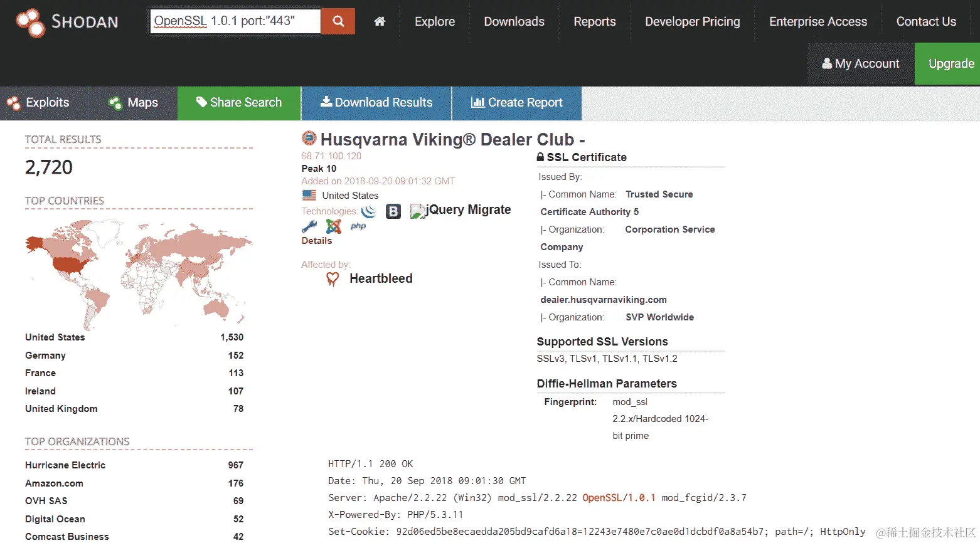Click the Shodan logo

(67, 22)
